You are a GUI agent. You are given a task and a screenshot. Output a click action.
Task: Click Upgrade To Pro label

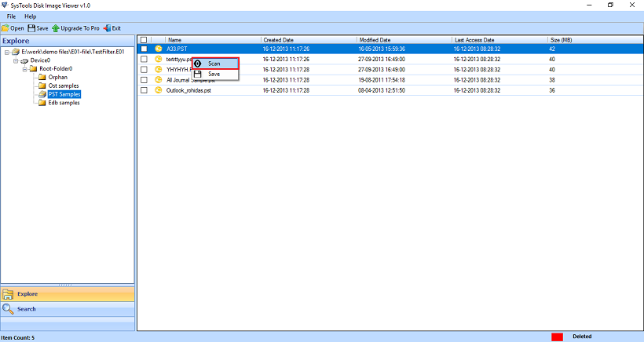[80, 28]
